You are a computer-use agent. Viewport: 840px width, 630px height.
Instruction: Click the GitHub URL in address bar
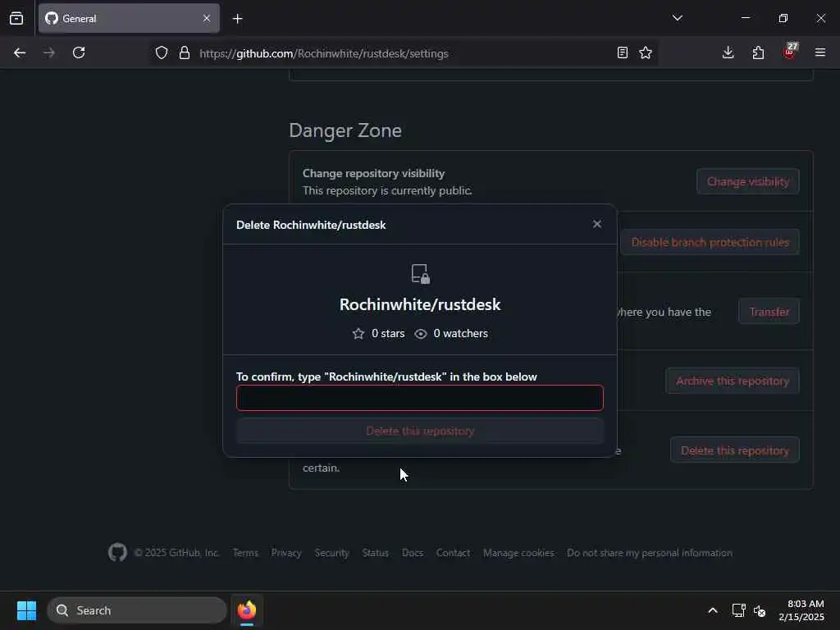click(x=323, y=53)
